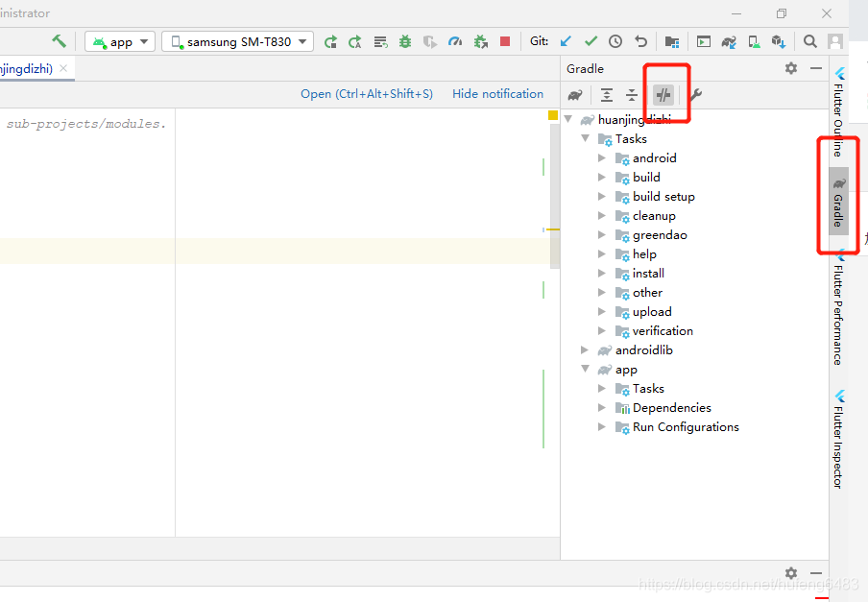
Task: Open the bottom panel gear settings
Action: point(791,572)
